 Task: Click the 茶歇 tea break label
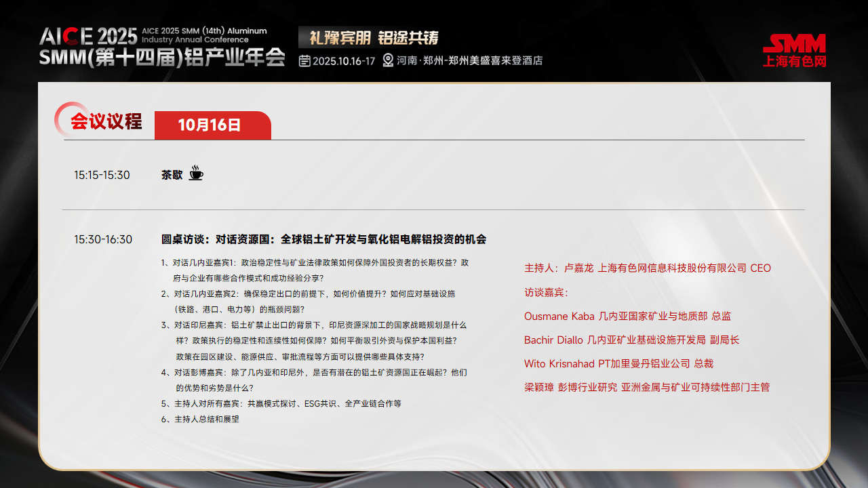(x=172, y=174)
